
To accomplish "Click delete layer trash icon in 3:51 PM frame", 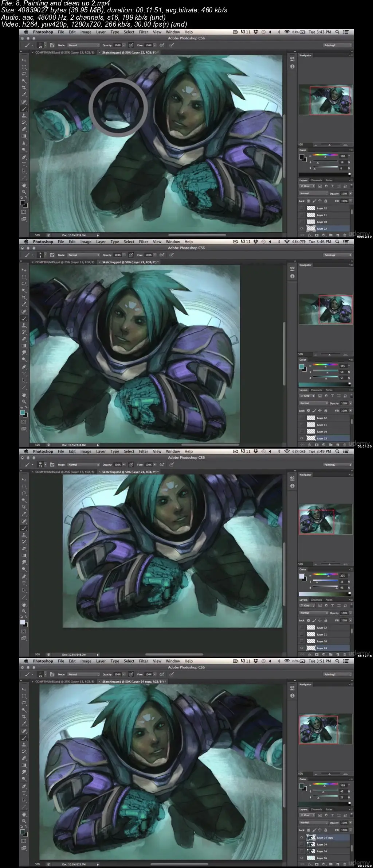I will pos(345,865).
